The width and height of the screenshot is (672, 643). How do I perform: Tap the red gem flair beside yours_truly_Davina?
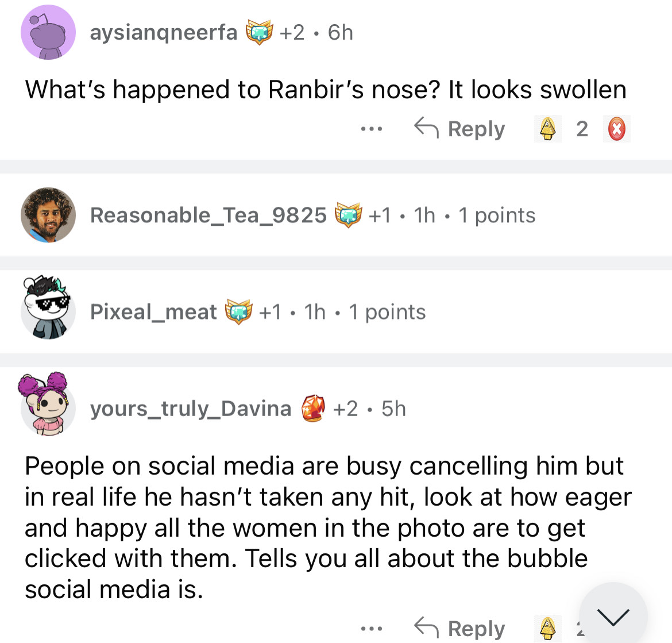coord(313,409)
